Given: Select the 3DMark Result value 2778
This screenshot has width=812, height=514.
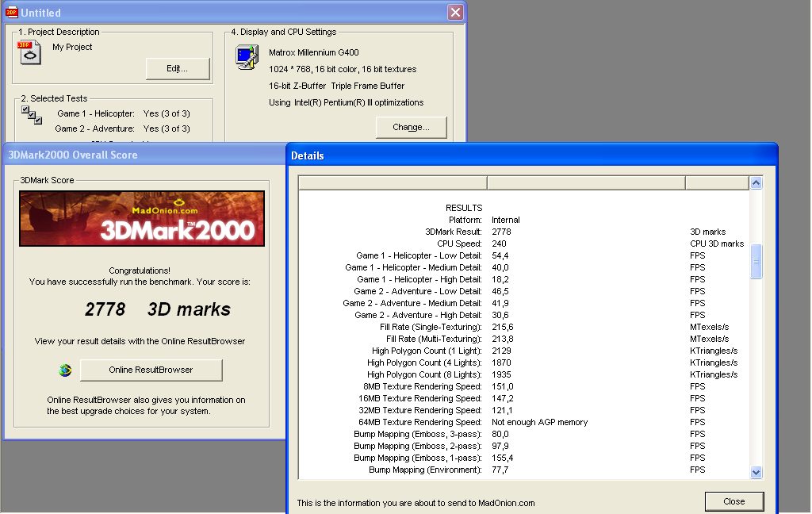Looking at the screenshot, I should (x=501, y=232).
